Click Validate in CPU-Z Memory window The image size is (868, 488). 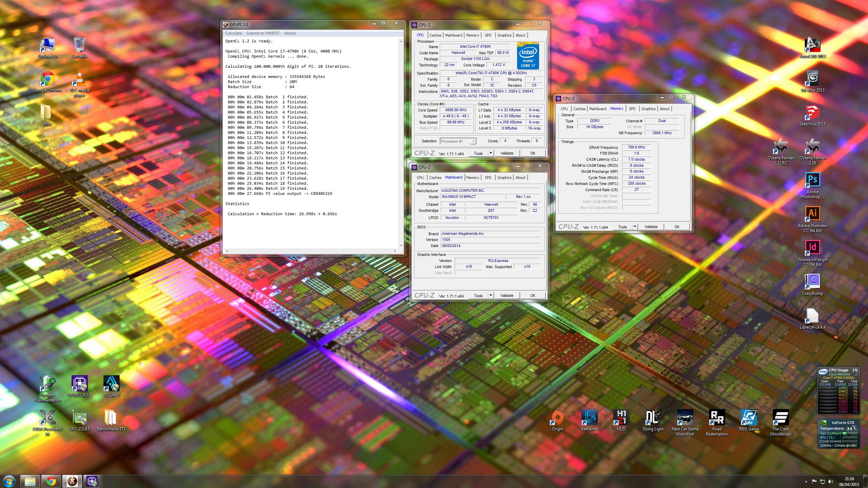pos(651,227)
